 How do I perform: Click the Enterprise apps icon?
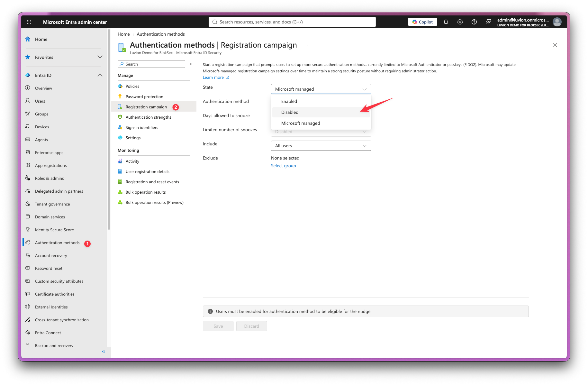tap(28, 152)
